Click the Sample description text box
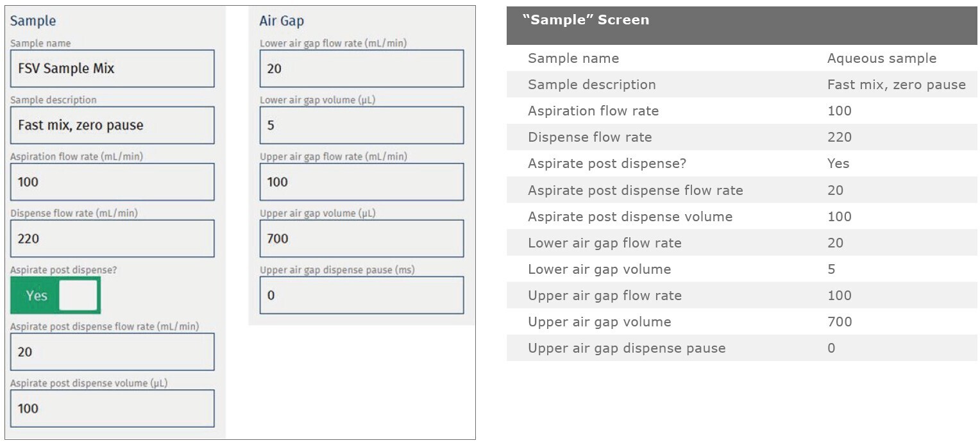 pyautogui.click(x=112, y=125)
